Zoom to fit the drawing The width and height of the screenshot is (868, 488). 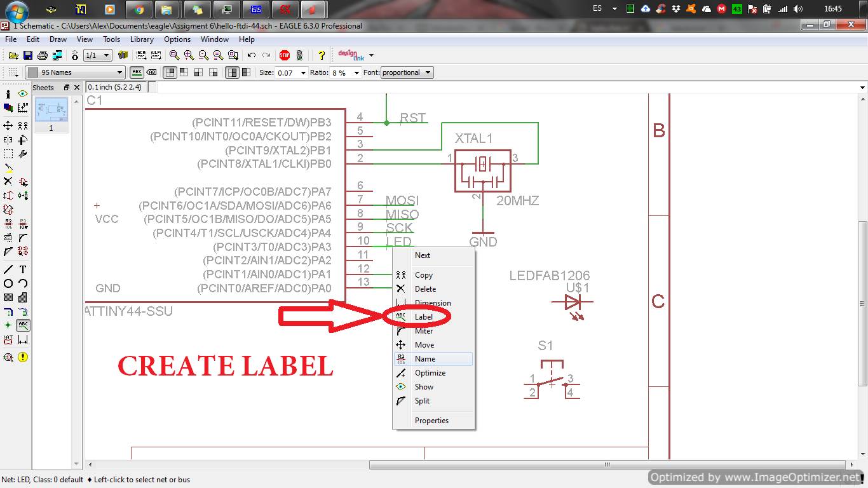[174, 55]
